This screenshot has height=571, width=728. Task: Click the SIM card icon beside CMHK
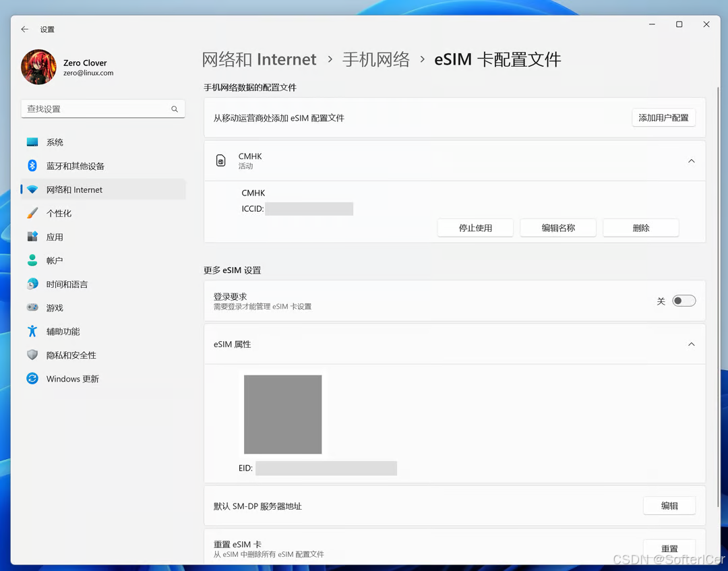[221, 160]
